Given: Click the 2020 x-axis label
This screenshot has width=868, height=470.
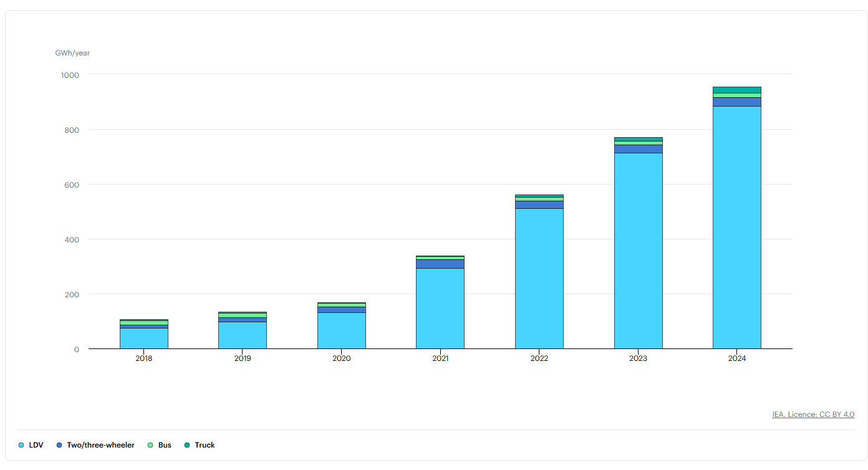Looking at the screenshot, I should (x=342, y=358).
